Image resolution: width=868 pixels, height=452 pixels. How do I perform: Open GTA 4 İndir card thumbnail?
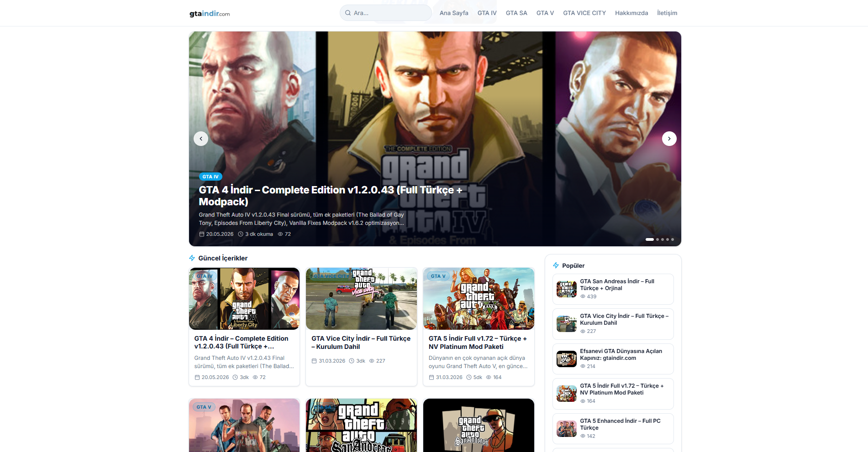coord(244,299)
